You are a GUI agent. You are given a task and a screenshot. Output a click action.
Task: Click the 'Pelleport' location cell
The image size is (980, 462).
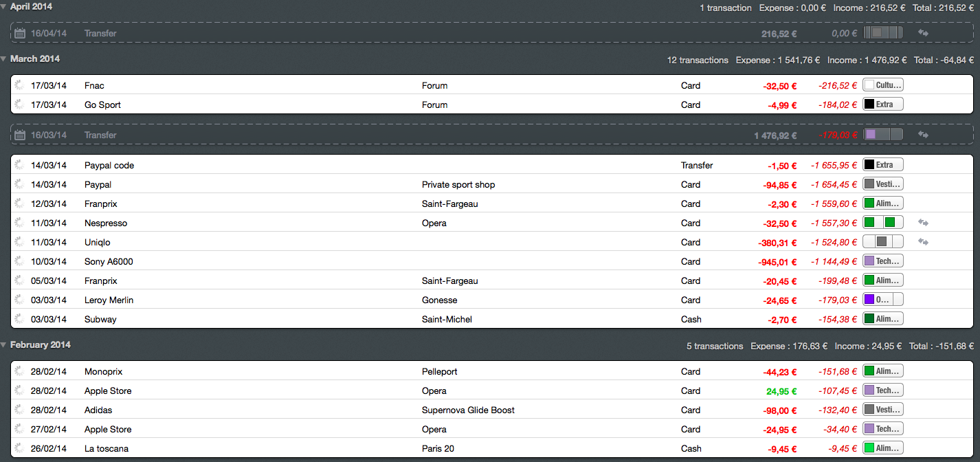pos(440,371)
